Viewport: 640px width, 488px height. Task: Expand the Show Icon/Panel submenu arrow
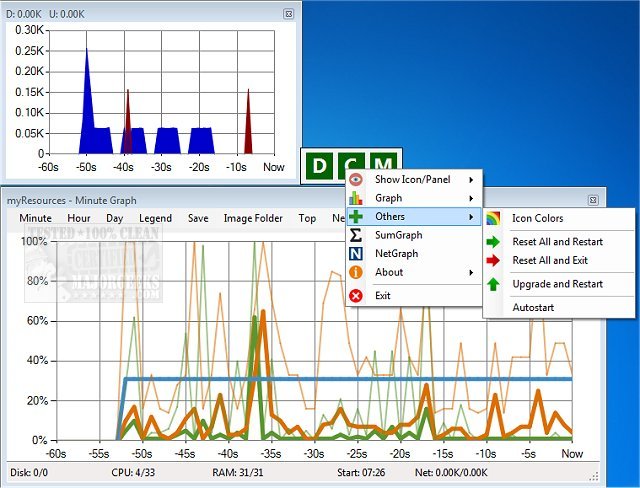click(x=471, y=179)
